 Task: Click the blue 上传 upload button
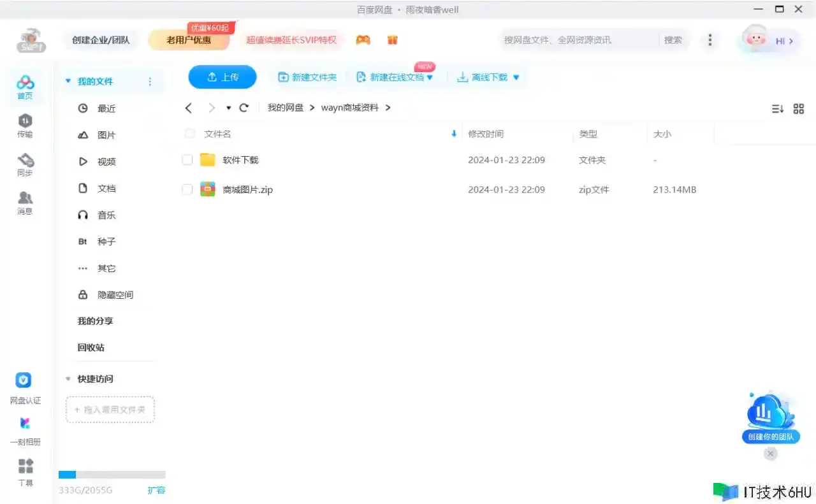tap(222, 77)
